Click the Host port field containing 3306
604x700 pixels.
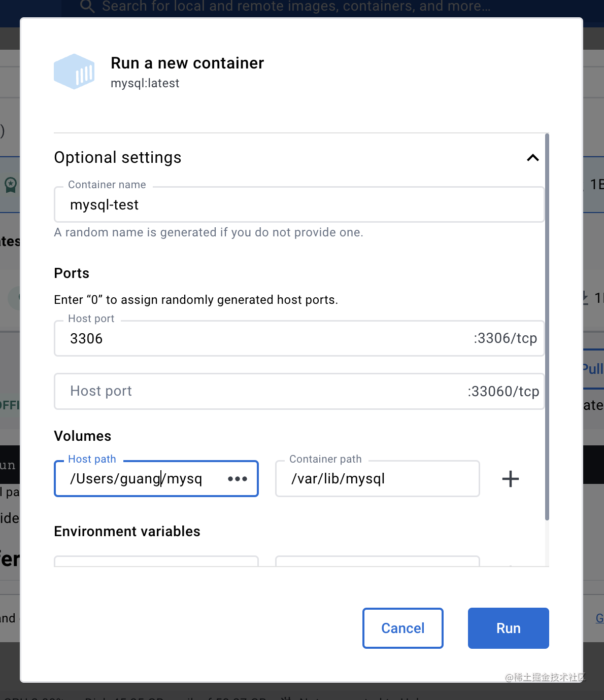[x=264, y=338]
